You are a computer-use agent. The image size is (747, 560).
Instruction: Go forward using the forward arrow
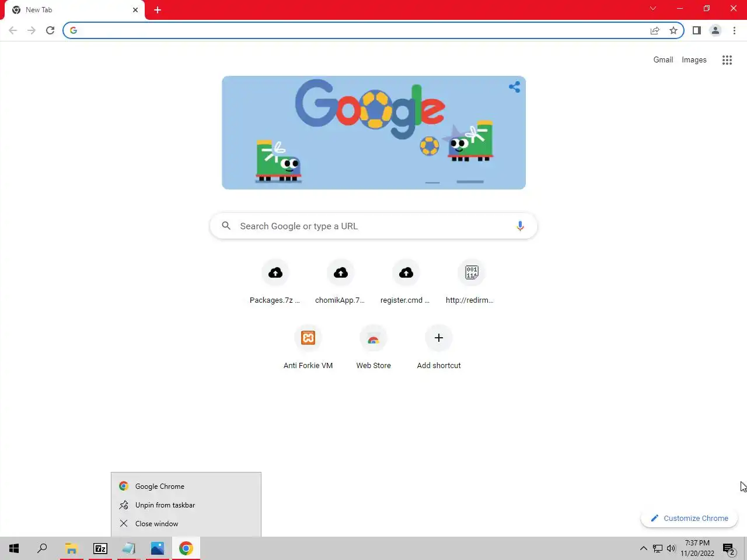pyautogui.click(x=32, y=30)
